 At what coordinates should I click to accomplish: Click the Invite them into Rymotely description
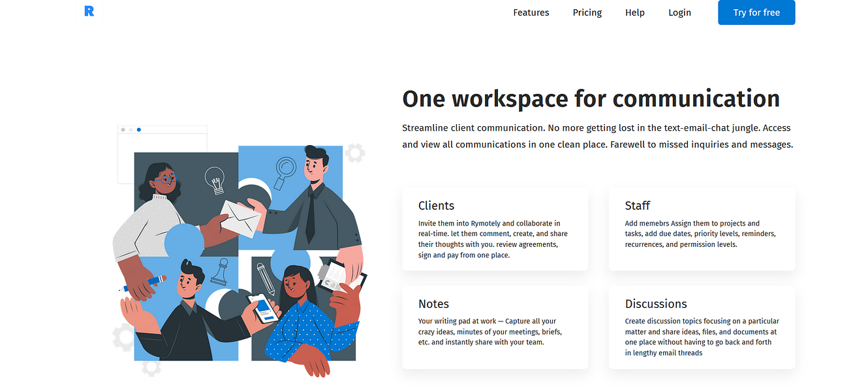pos(493,239)
